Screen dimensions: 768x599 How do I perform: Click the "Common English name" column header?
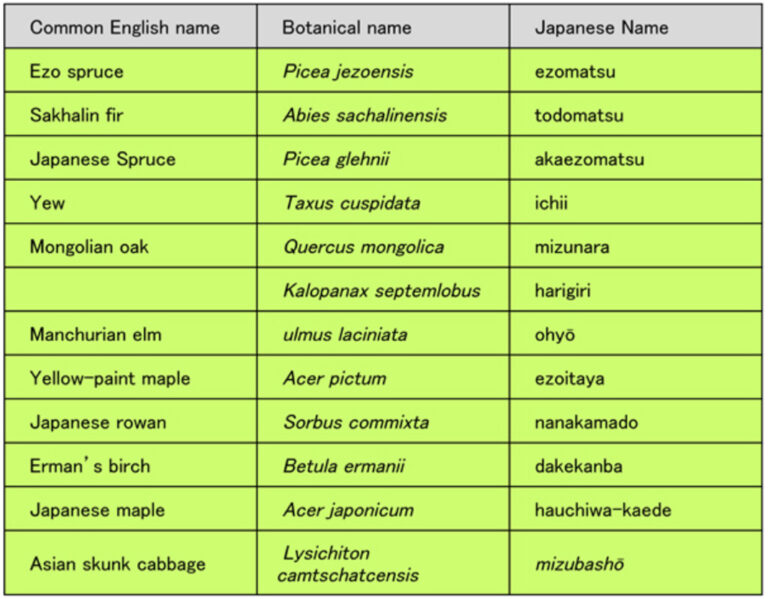tap(124, 27)
